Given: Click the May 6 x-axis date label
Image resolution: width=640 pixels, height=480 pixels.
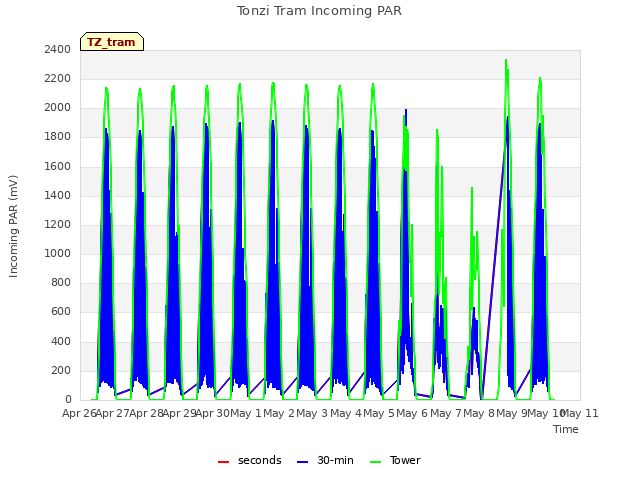Looking at the screenshot, I should [412, 413].
